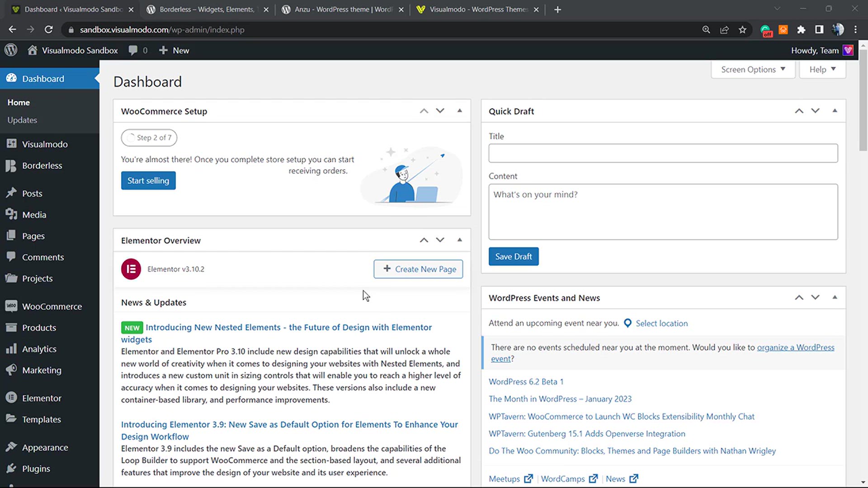Image resolution: width=868 pixels, height=488 pixels.
Task: Bookmark this page with the star icon
Action: coord(742,29)
